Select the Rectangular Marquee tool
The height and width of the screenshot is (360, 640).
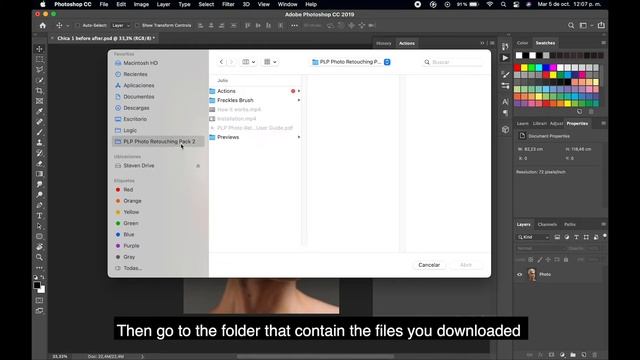pos(40,59)
